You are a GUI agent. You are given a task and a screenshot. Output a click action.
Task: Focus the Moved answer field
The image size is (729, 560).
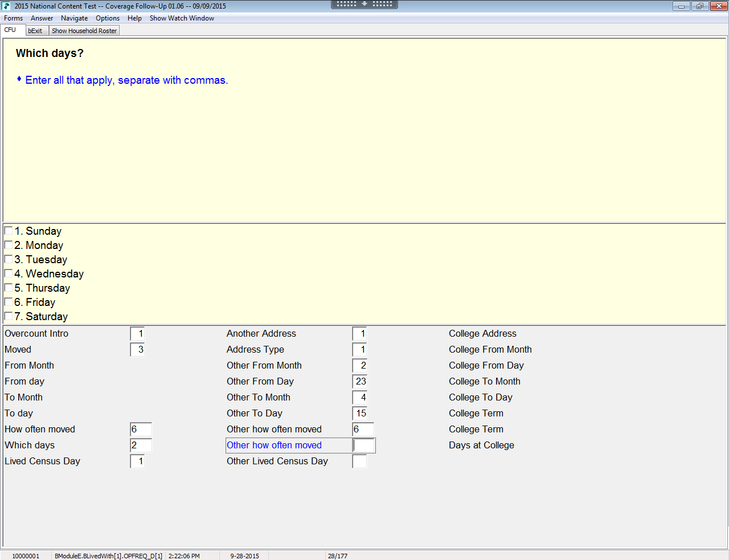pos(137,350)
